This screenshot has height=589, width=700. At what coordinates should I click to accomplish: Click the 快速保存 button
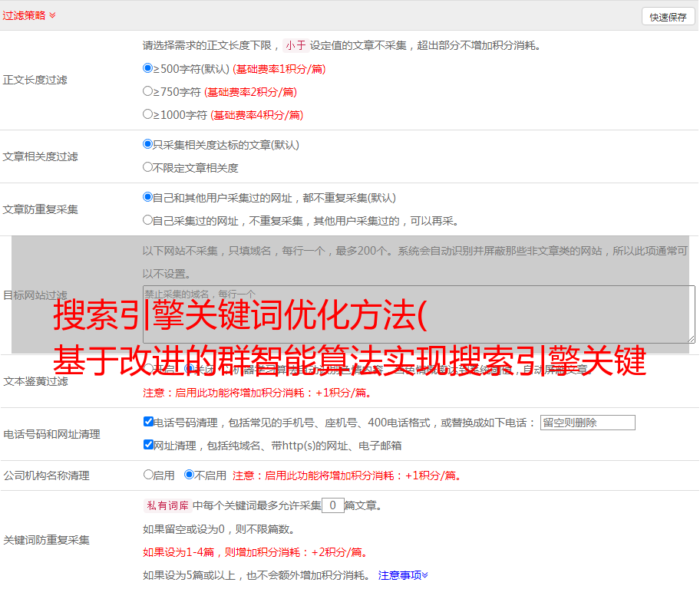coord(668,17)
